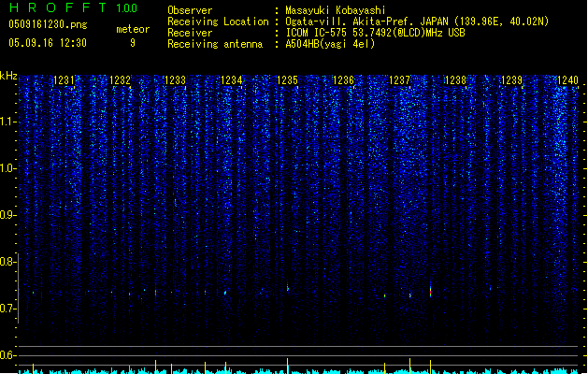Click the HROFFT program title text
Image resolution: width=588 pixels, height=374 pixels.
point(58,7)
